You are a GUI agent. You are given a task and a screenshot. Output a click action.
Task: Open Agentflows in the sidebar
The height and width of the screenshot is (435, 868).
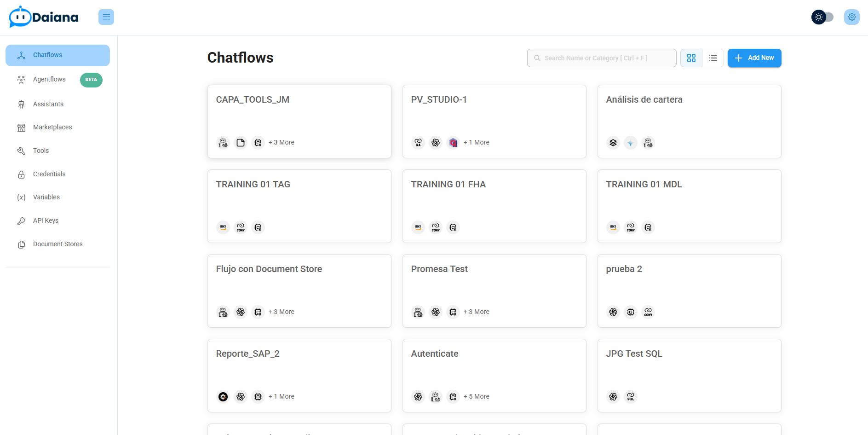tap(49, 80)
